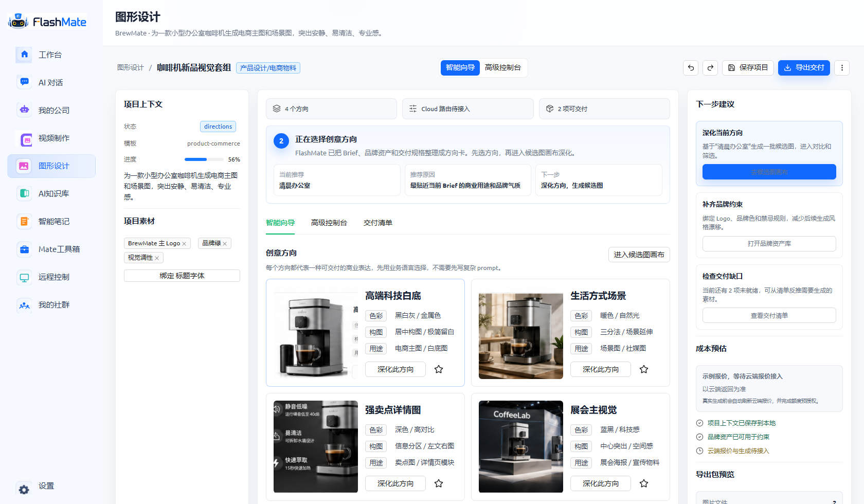Click 图形设计 breadcrumb link
Screen dimensions: 864x504
point(131,67)
